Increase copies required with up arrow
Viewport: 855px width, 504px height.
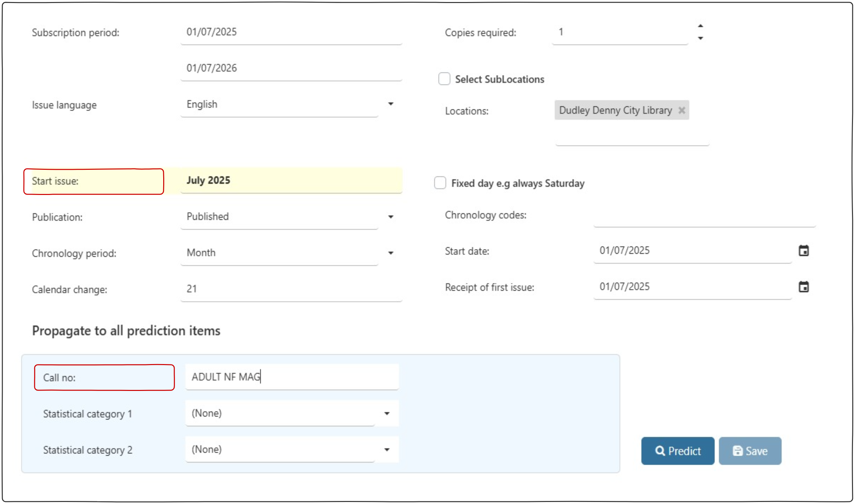(701, 26)
